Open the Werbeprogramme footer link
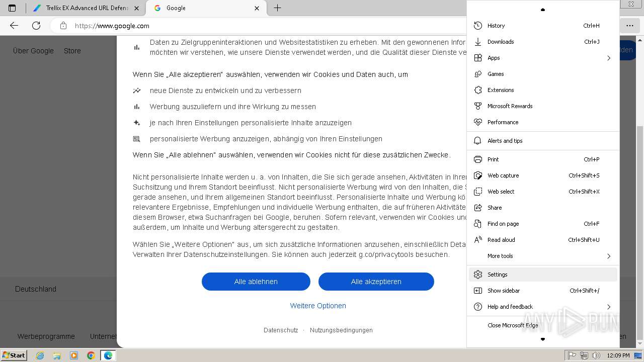This screenshot has height=362, width=644. point(46,336)
